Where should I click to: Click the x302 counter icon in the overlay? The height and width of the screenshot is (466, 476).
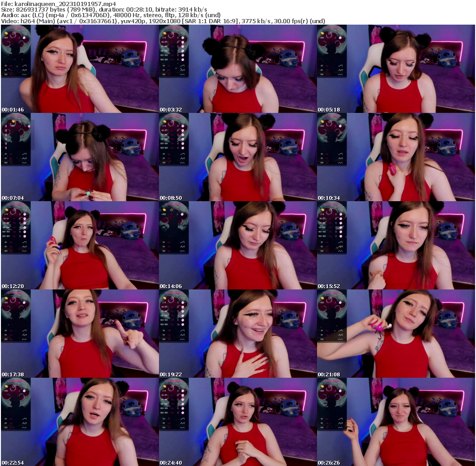point(6,38)
